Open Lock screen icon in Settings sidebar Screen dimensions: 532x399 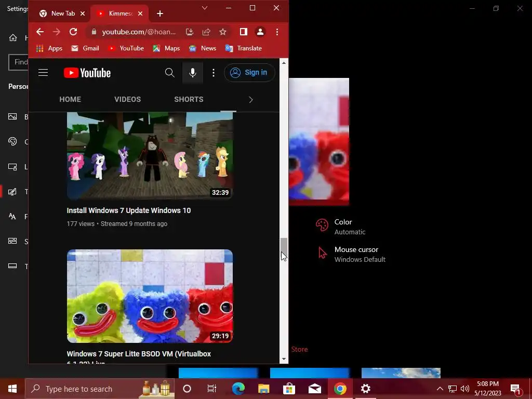(12, 167)
